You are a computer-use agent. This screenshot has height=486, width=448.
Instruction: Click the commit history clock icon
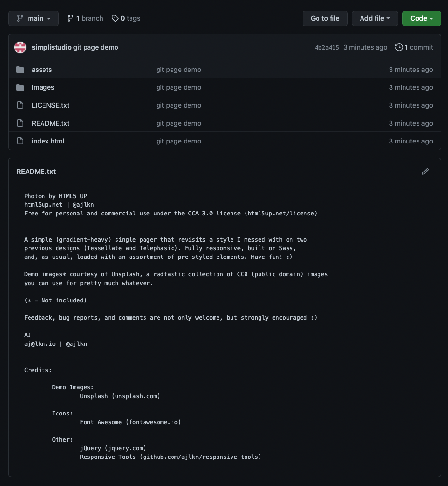tap(399, 47)
